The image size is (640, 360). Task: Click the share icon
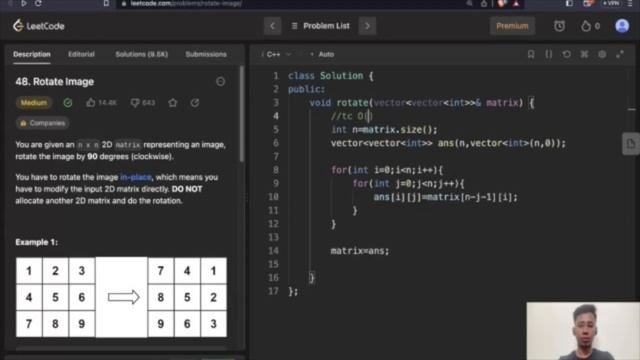[195, 103]
